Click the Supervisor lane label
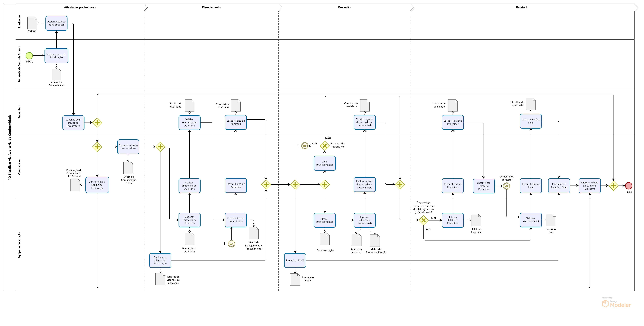The width and height of the screenshot is (644, 326). click(x=20, y=112)
